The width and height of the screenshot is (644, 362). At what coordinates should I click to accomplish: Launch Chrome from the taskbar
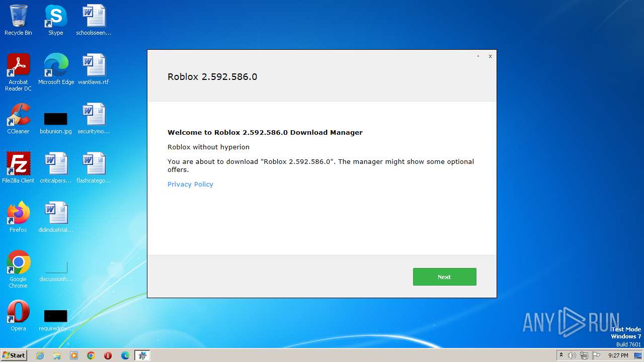91,355
